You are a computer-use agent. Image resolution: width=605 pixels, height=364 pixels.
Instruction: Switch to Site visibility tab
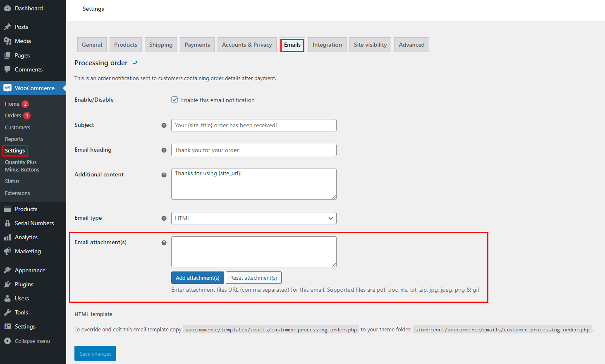tap(370, 45)
